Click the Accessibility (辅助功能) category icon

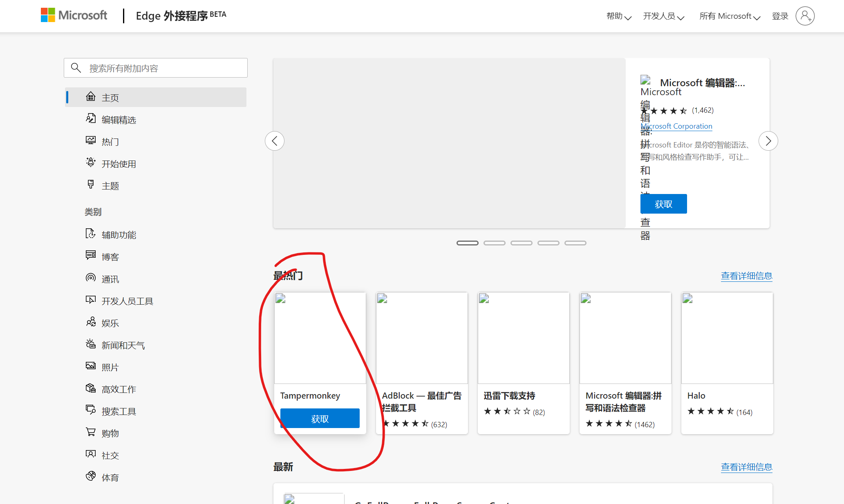[91, 234]
